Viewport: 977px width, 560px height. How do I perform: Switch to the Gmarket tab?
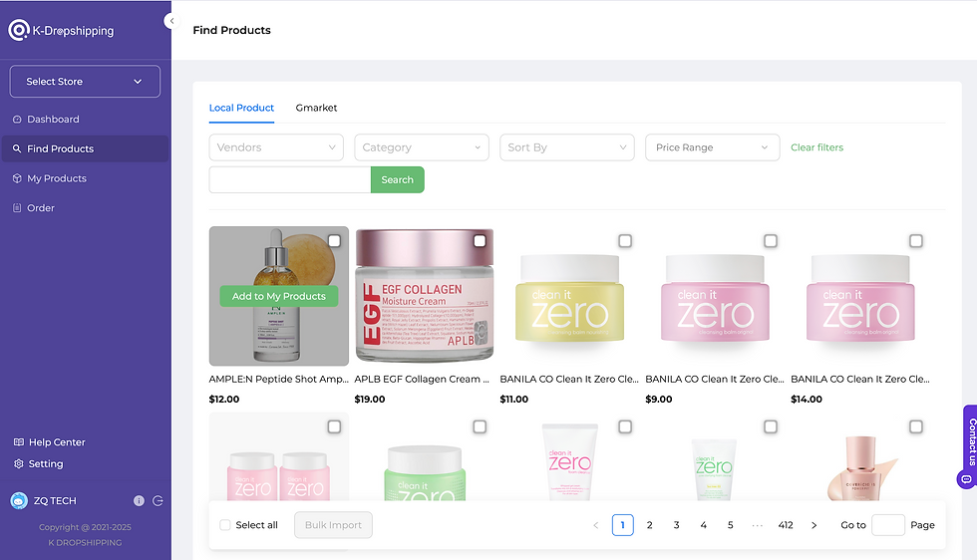(x=316, y=108)
